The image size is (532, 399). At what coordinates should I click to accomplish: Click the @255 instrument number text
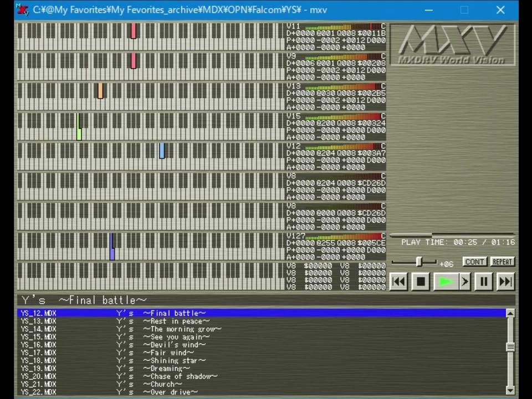(x=325, y=243)
